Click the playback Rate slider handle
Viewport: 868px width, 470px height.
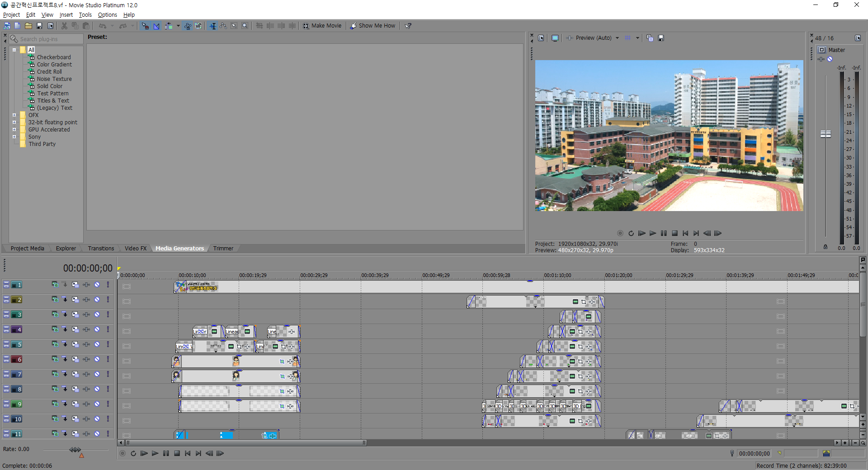(x=75, y=450)
